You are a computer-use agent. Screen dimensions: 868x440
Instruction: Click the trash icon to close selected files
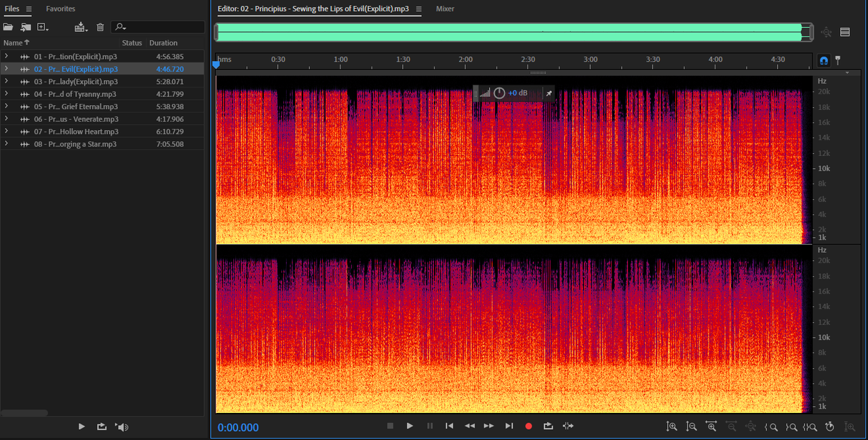(100, 27)
